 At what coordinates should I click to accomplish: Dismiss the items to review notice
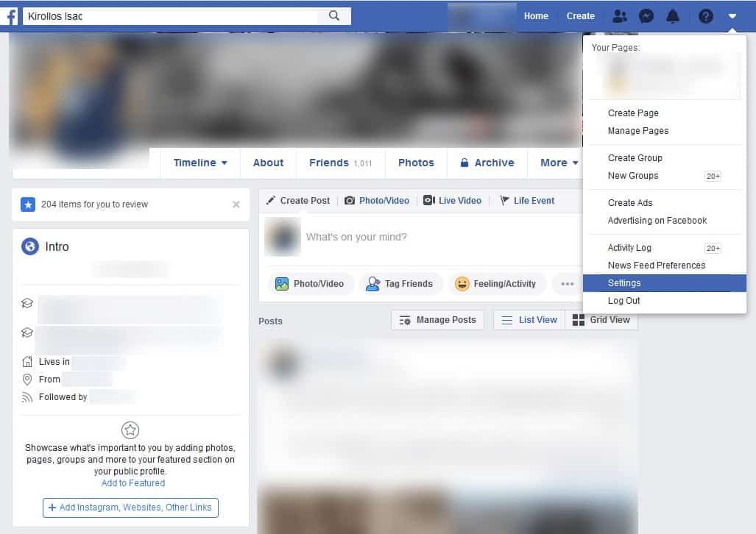236,204
